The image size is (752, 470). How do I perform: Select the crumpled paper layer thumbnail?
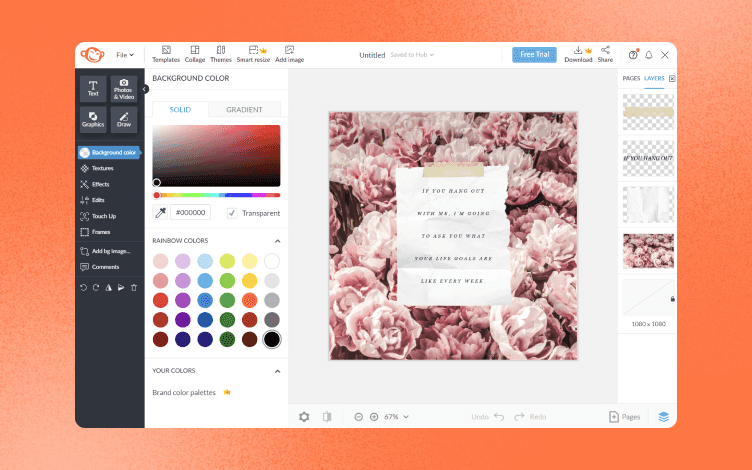pyautogui.click(x=648, y=205)
